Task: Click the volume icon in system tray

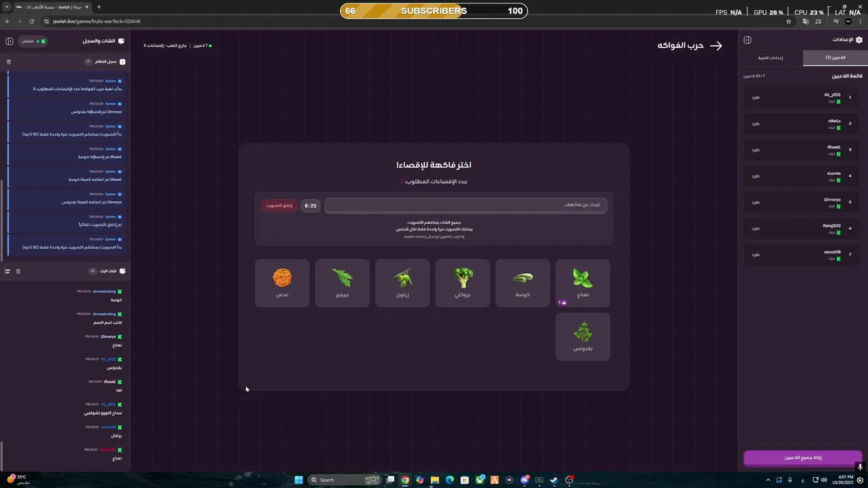Action: point(824,480)
